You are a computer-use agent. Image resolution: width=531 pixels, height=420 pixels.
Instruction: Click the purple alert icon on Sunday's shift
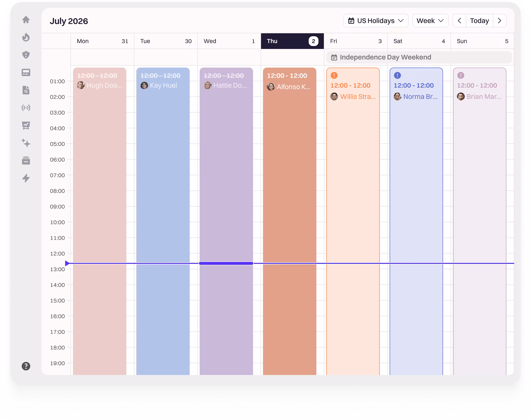coord(461,76)
